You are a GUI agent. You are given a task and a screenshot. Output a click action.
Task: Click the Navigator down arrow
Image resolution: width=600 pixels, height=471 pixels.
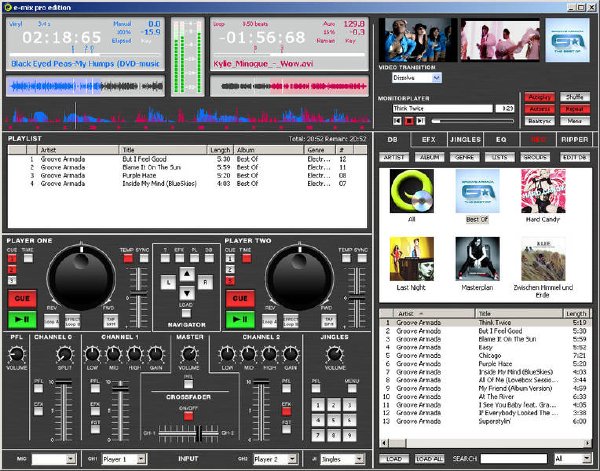click(187, 293)
